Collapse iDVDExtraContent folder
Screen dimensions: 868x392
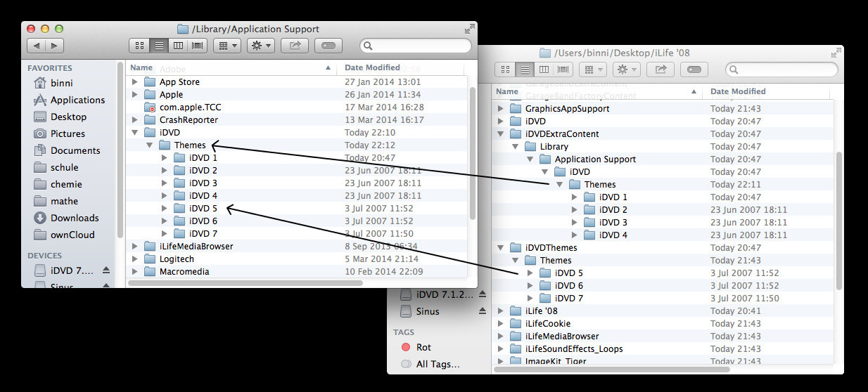tap(501, 134)
